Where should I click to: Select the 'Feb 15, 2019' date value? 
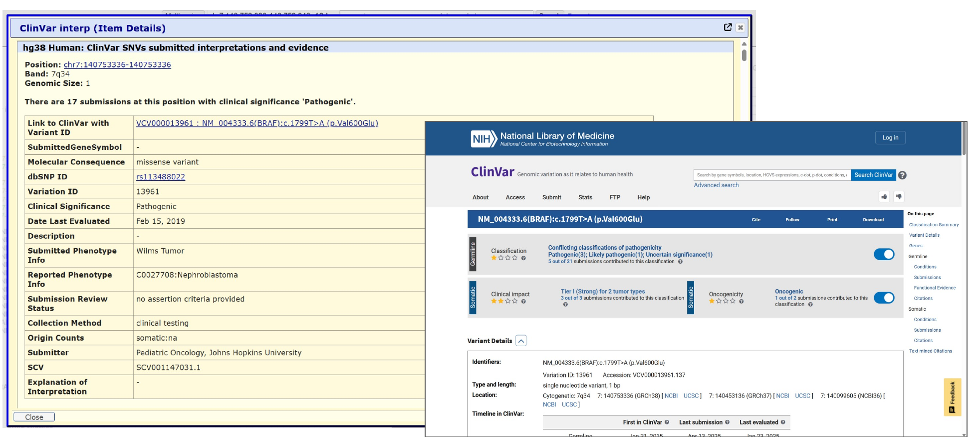[x=160, y=221]
